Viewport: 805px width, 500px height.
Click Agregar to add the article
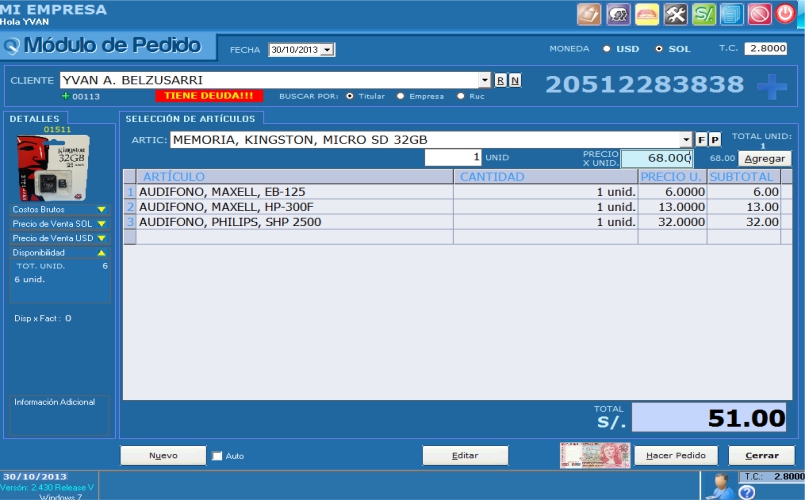(764, 158)
